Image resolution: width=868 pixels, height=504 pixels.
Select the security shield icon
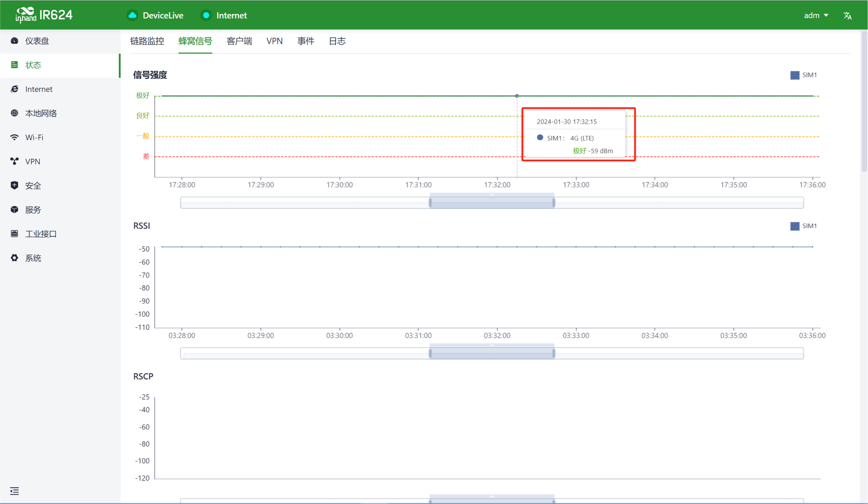click(15, 185)
